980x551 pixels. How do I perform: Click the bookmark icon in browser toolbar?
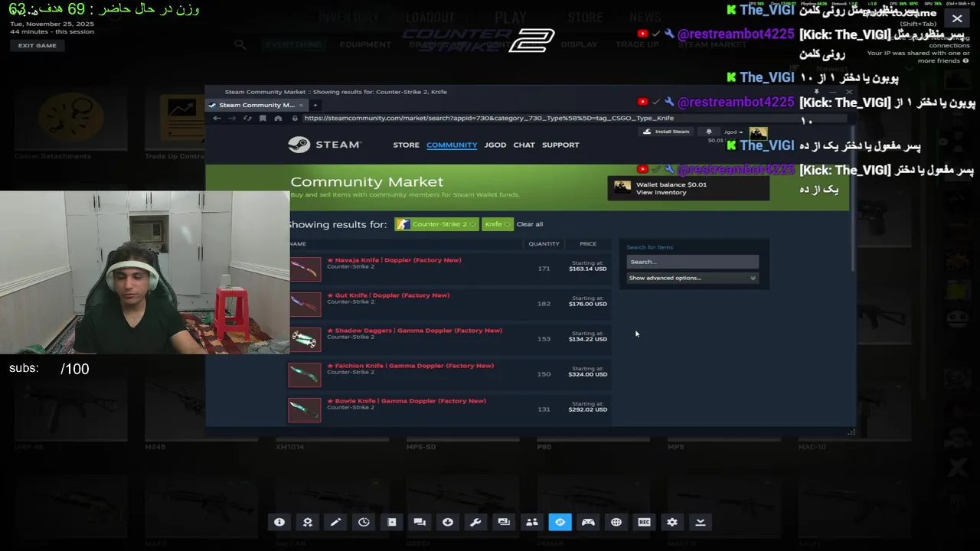(x=263, y=118)
